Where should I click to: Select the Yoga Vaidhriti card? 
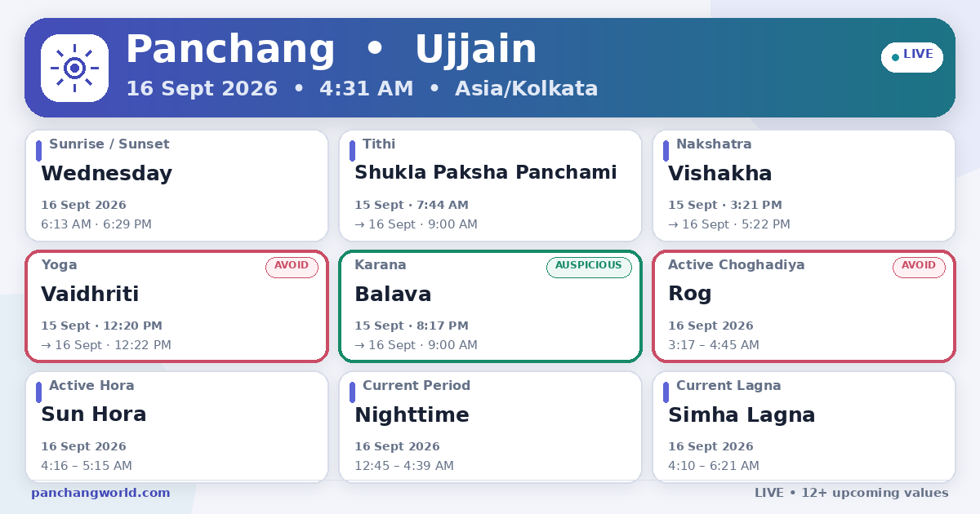coord(176,306)
